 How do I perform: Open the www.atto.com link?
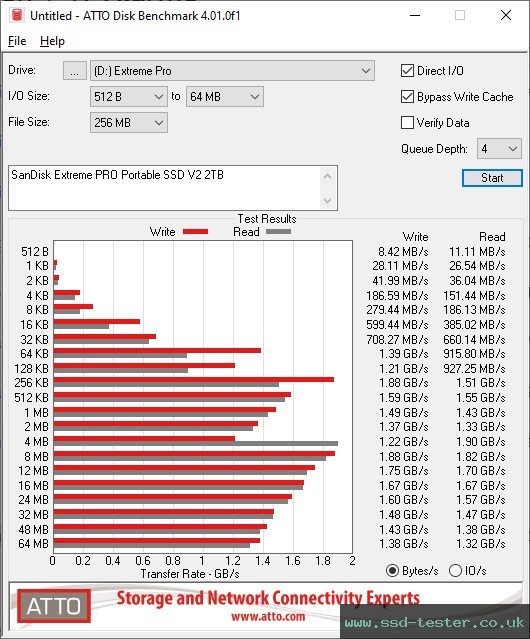click(268, 616)
